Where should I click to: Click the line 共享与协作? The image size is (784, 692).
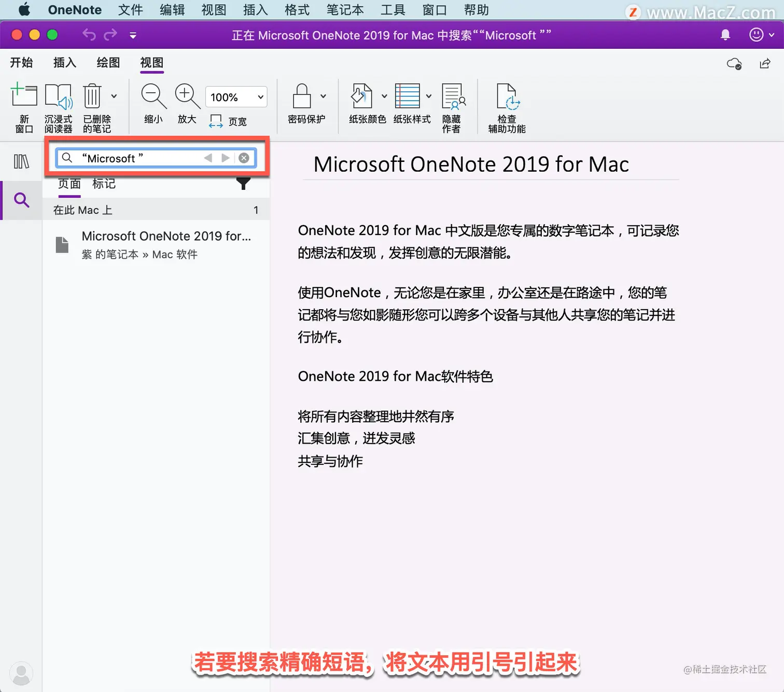330,461
